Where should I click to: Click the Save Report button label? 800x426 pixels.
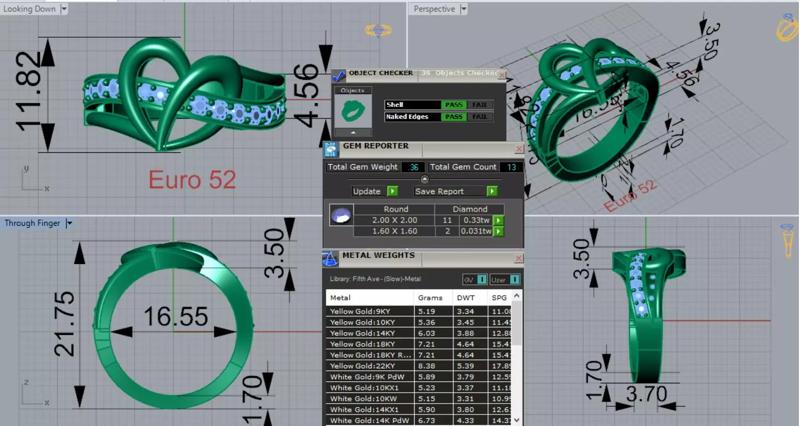(x=439, y=191)
